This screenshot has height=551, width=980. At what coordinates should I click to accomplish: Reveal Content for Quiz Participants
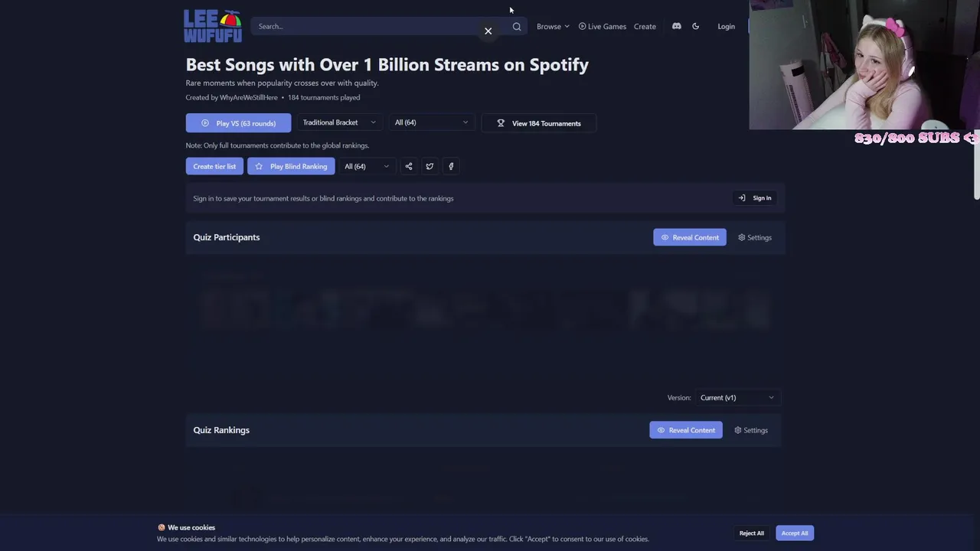(x=690, y=237)
